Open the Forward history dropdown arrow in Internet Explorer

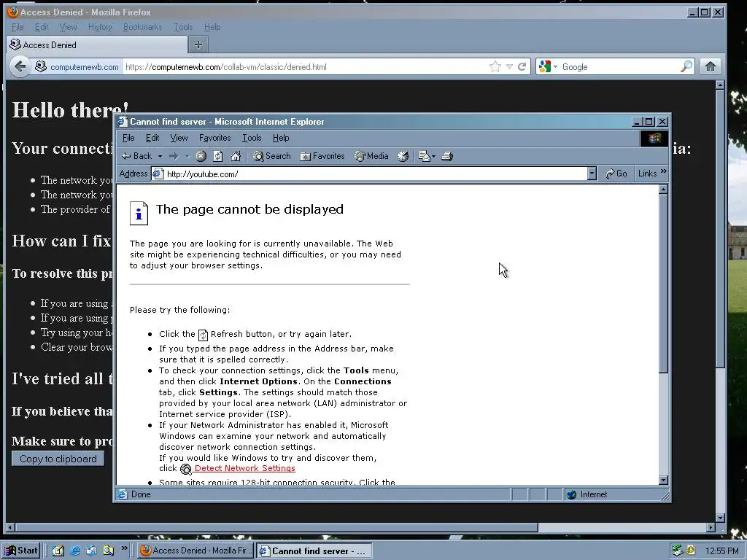pyautogui.click(x=187, y=156)
